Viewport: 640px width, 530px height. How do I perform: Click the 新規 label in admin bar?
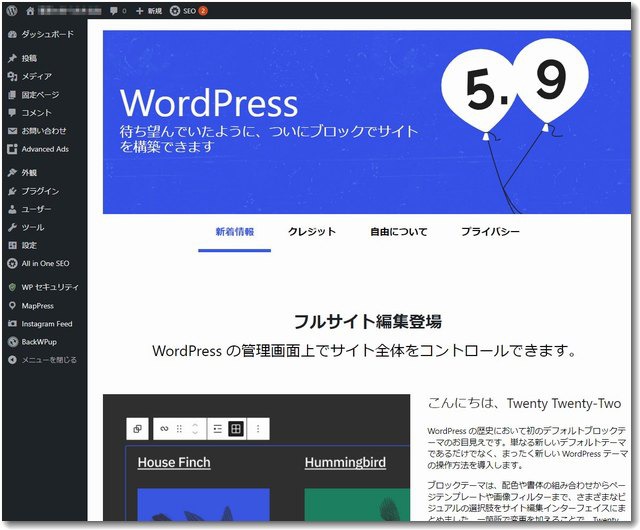coord(155,11)
